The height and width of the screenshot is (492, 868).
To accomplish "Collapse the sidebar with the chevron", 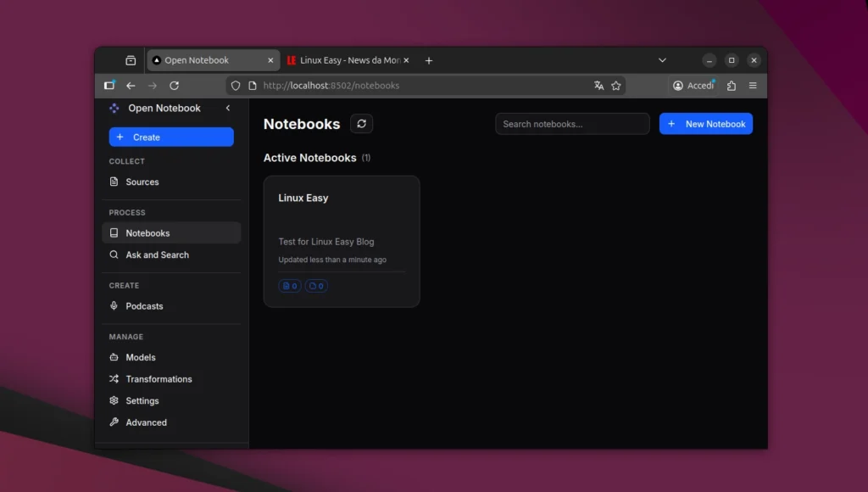I will pyautogui.click(x=227, y=109).
